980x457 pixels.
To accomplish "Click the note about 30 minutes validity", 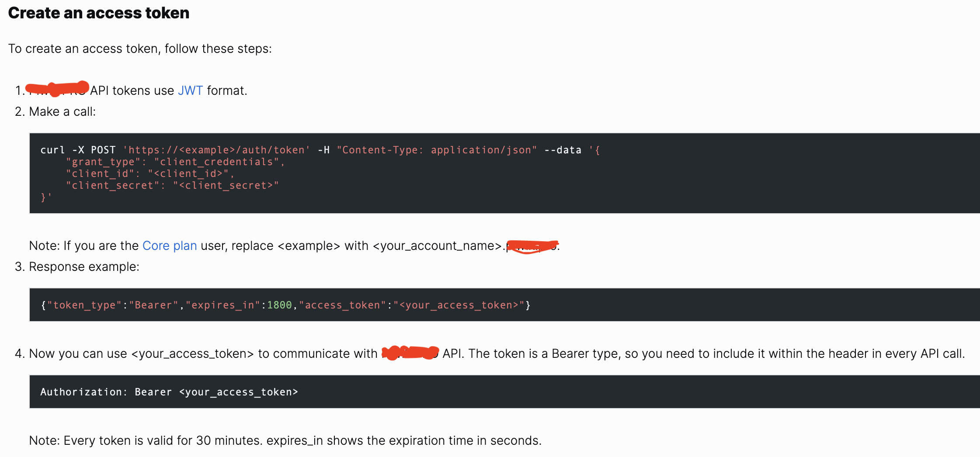I will pyautogui.click(x=285, y=440).
